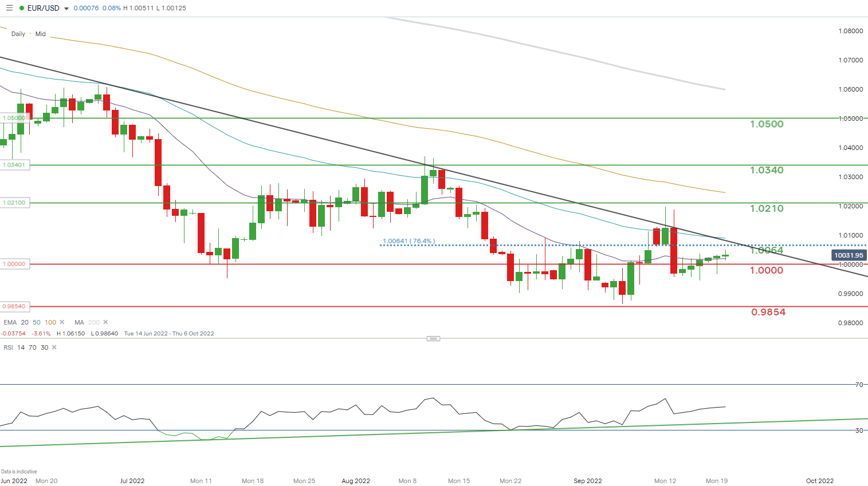
Task: Click the Oct 2022 date axis label
Action: tap(820, 481)
